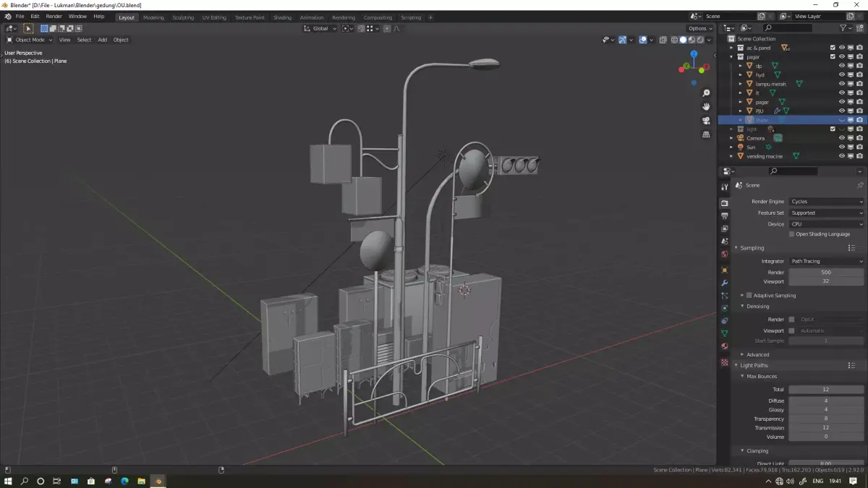Open the Device dropdown (CPU)

(x=826, y=224)
